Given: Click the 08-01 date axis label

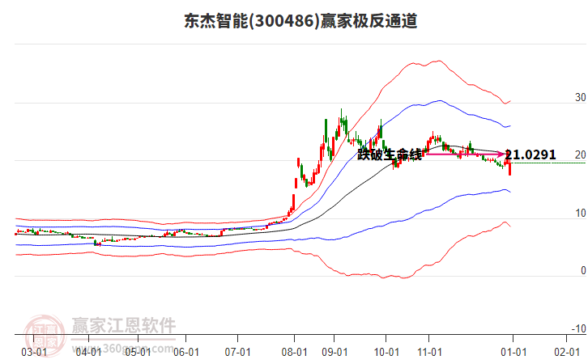Looking at the screenshot, I should click(x=294, y=352).
